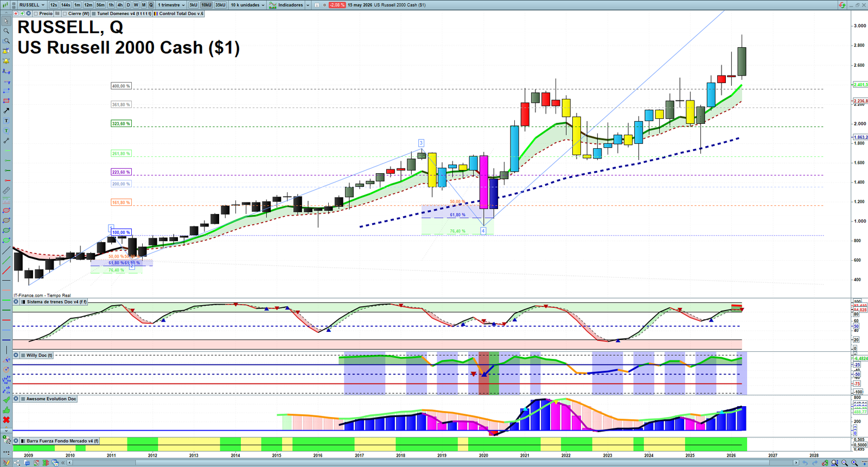
Task: Click the horizontal scrollbar below the time axis
Action: coord(433,463)
